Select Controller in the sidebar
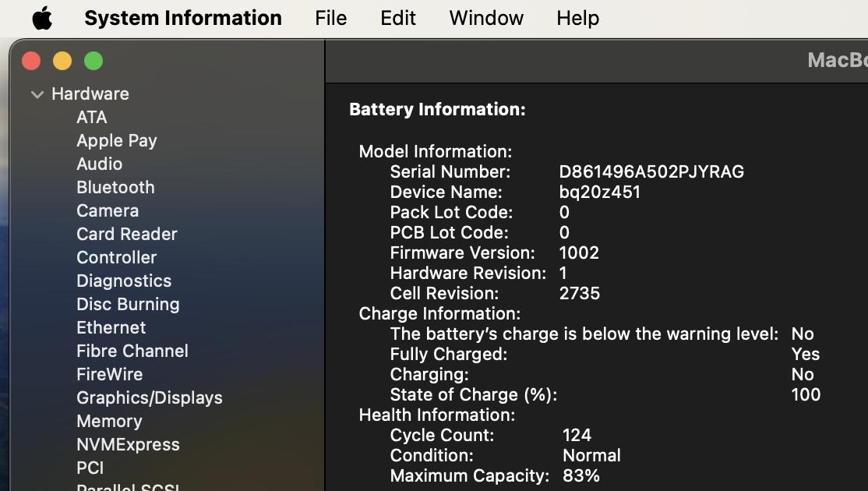This screenshot has height=491, width=868. coord(117,257)
